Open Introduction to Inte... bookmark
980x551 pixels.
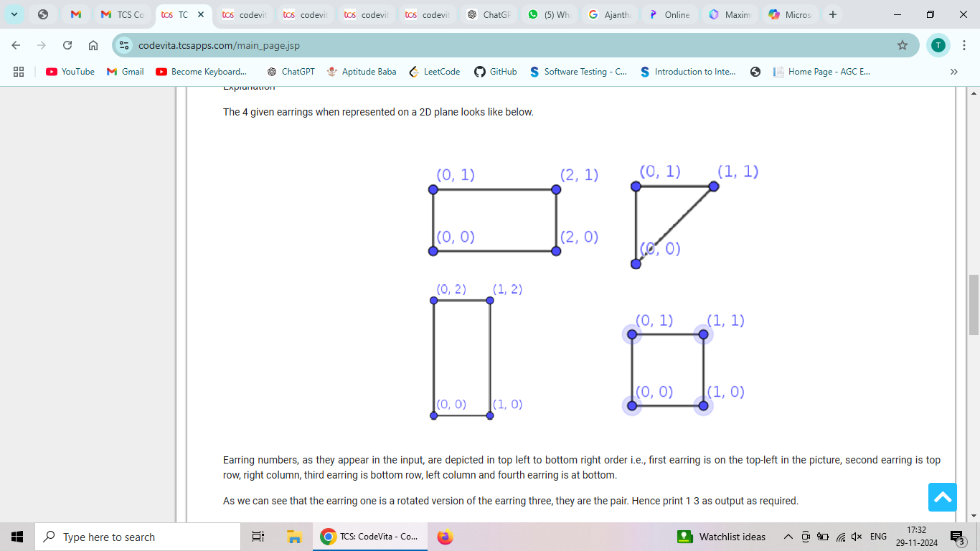click(689, 72)
